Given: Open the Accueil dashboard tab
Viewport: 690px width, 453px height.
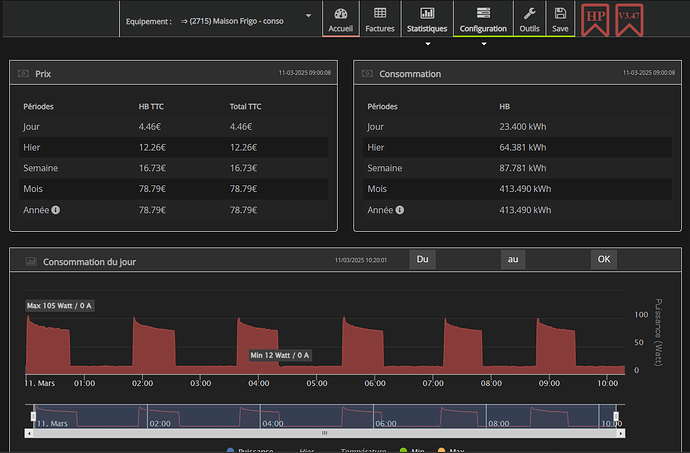Looking at the screenshot, I should click(341, 20).
